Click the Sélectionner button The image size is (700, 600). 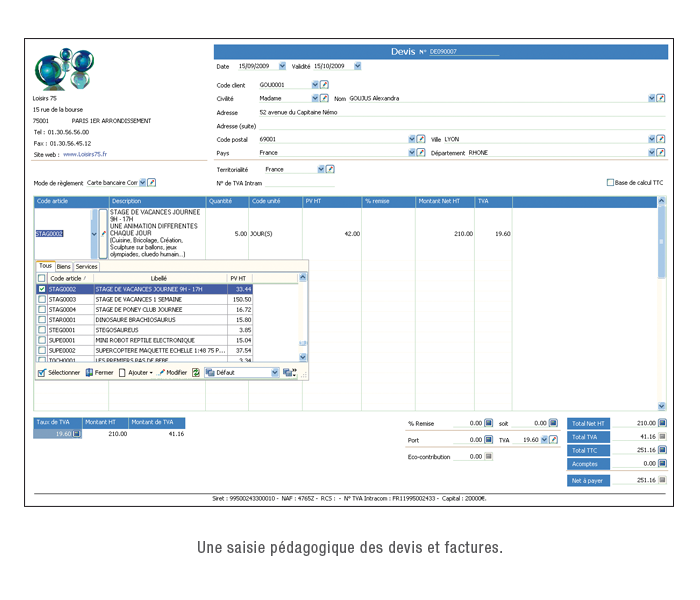pyautogui.click(x=58, y=372)
